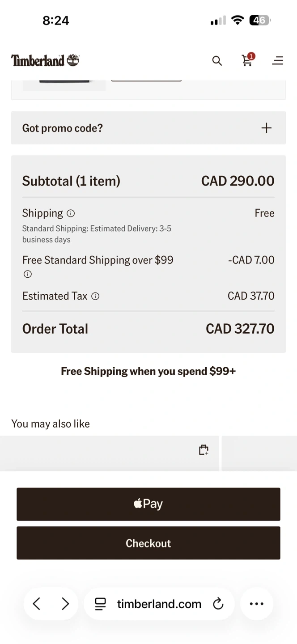This screenshot has height=644, width=297.
Task: Open page settings icon in address bar
Action: [101, 604]
